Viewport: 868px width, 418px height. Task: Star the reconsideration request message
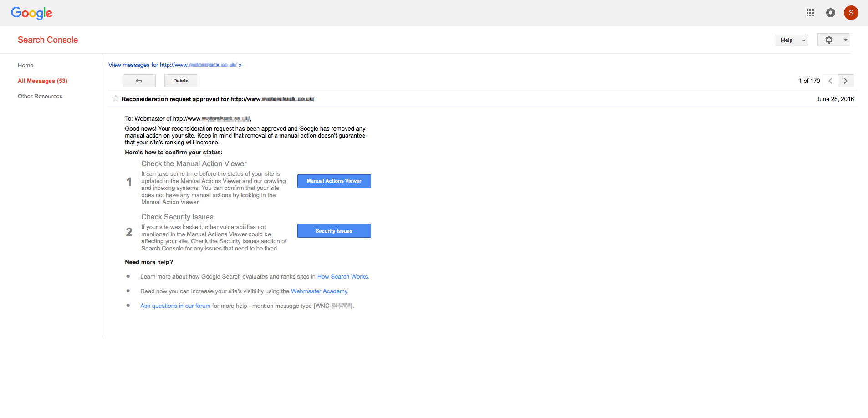[116, 98]
